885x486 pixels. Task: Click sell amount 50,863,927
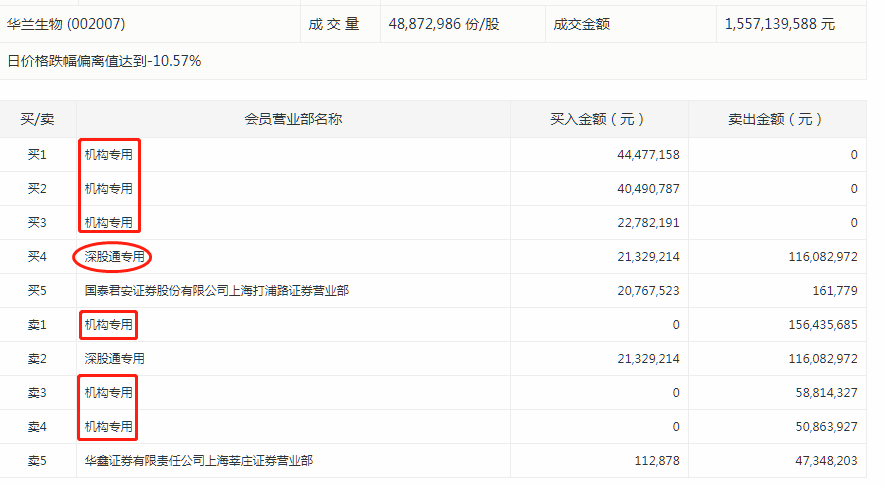tap(826, 427)
